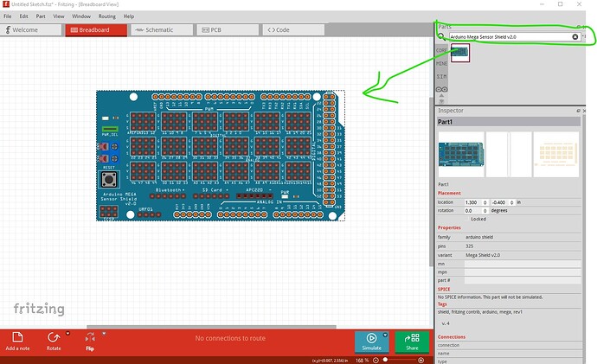Close the Inspector panel
This screenshot has width=597, height=364.
point(584,111)
